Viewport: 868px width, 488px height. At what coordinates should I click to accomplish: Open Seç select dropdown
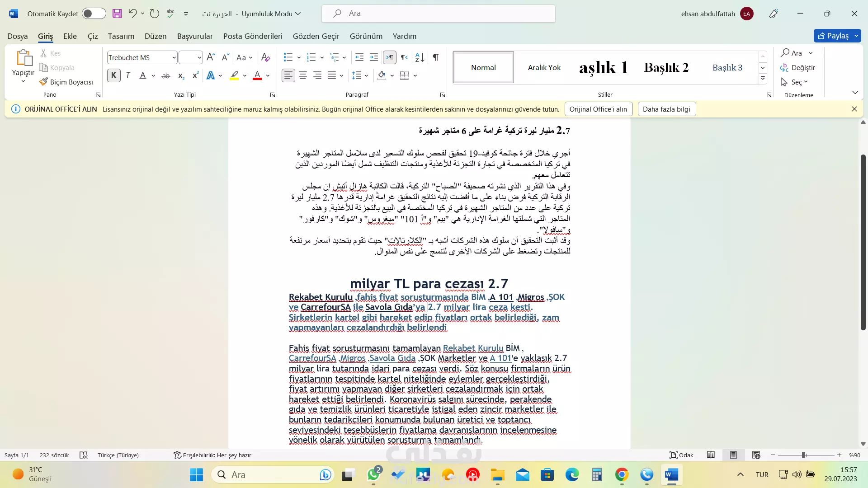tap(794, 82)
